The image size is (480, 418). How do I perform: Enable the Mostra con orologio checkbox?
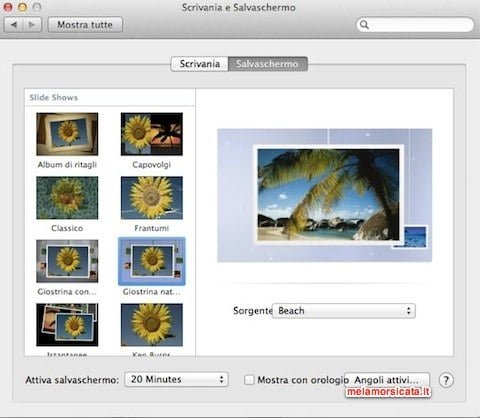[x=249, y=379]
